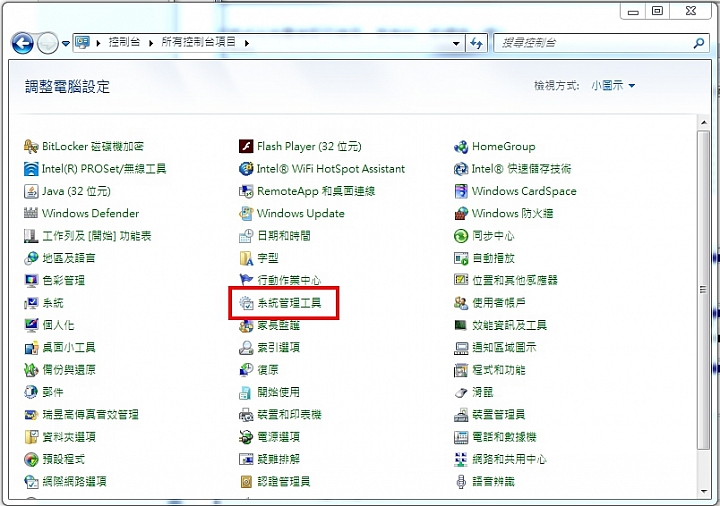Open the HomeGroup icon
Screen dimensions: 720x506
461,146
